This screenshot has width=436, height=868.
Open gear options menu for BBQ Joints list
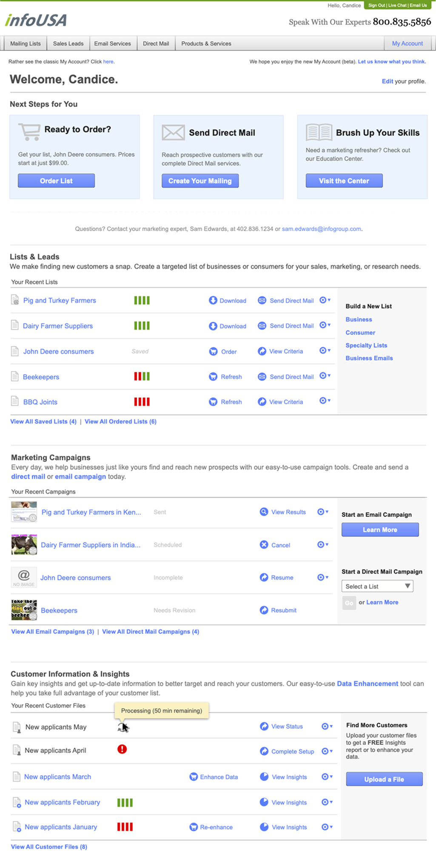325,401
